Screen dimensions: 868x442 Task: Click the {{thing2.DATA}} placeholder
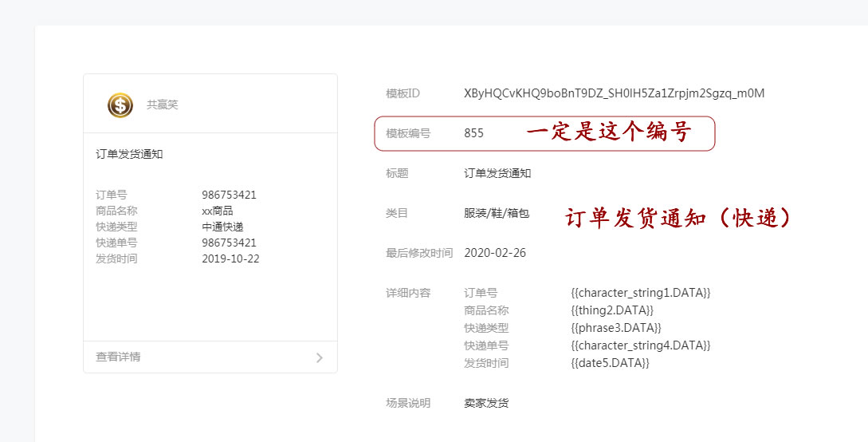click(x=611, y=310)
